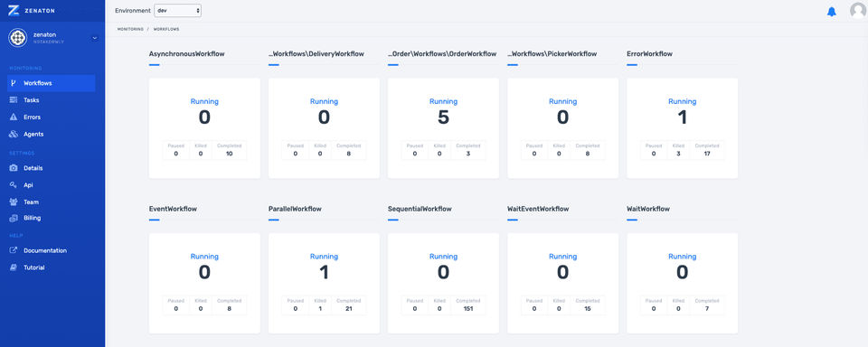This screenshot has height=347, width=868.
Task: Click the Details camera icon
Action: click(x=14, y=168)
